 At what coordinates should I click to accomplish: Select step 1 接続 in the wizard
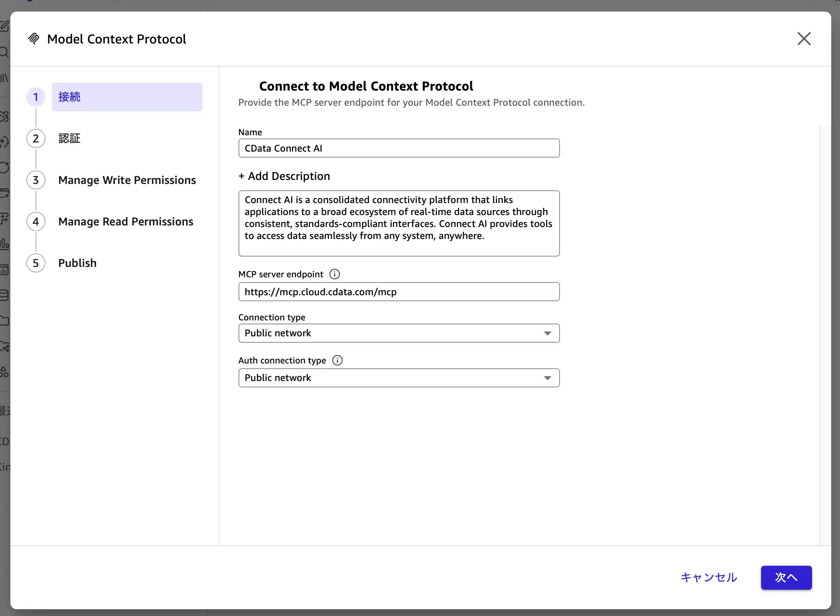[x=127, y=97]
